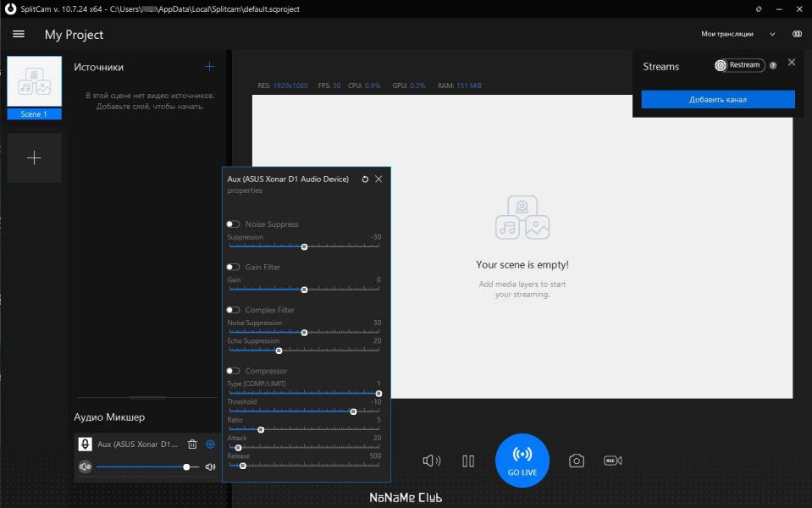
Task: Start recording with the REC icon
Action: pos(613,461)
